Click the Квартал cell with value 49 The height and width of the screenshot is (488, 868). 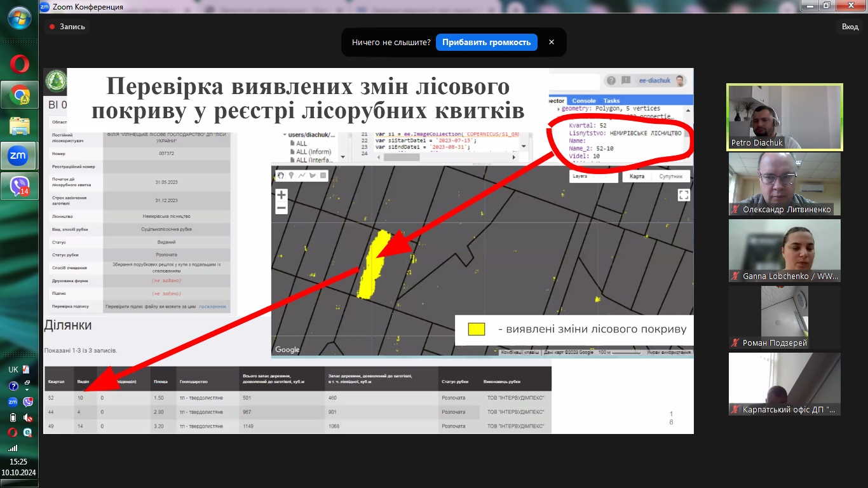(60, 426)
